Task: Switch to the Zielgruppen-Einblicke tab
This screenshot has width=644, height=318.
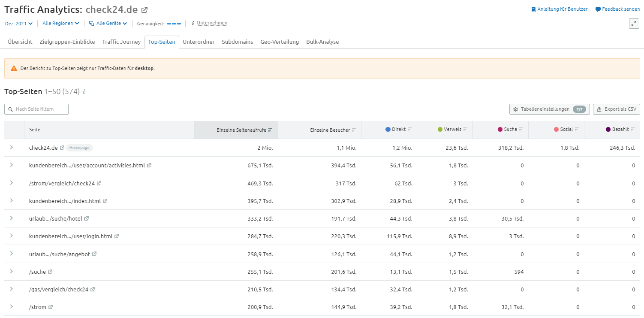Action: [x=67, y=42]
